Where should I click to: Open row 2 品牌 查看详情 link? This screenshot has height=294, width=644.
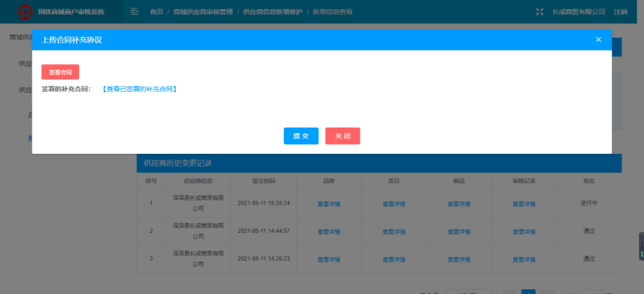(x=329, y=232)
